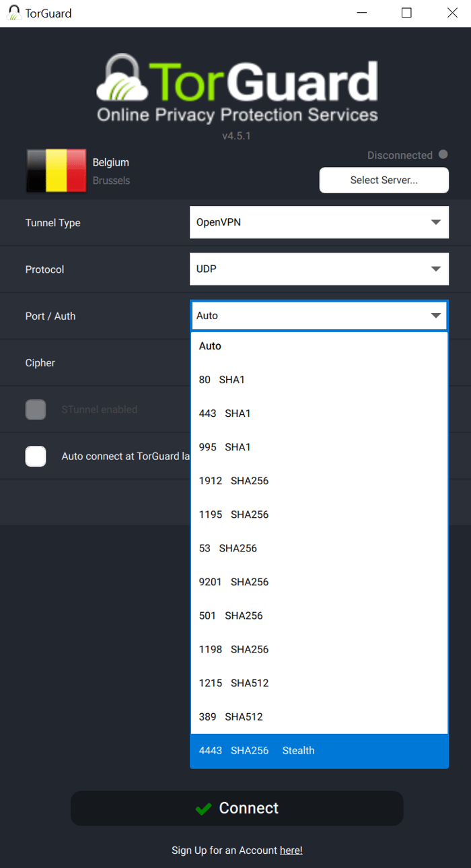Viewport: 471px width, 868px height.
Task: Select port 501 SHA256 option
Action: [x=319, y=615]
